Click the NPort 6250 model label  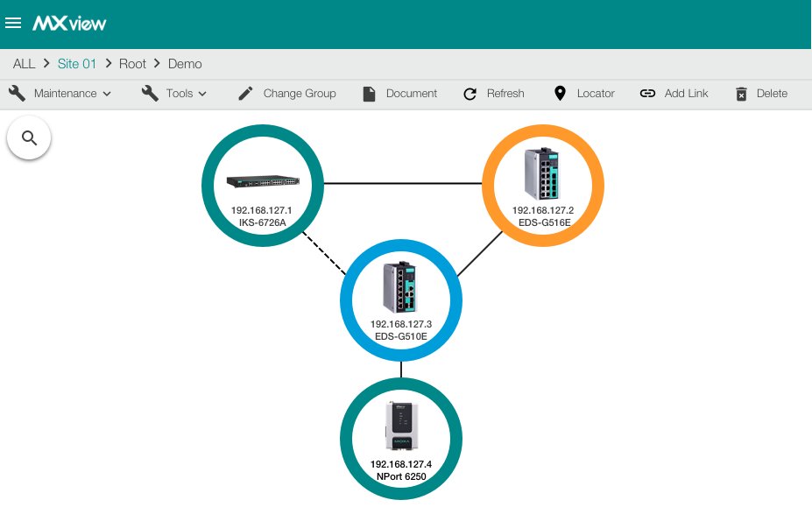pyautogui.click(x=401, y=477)
